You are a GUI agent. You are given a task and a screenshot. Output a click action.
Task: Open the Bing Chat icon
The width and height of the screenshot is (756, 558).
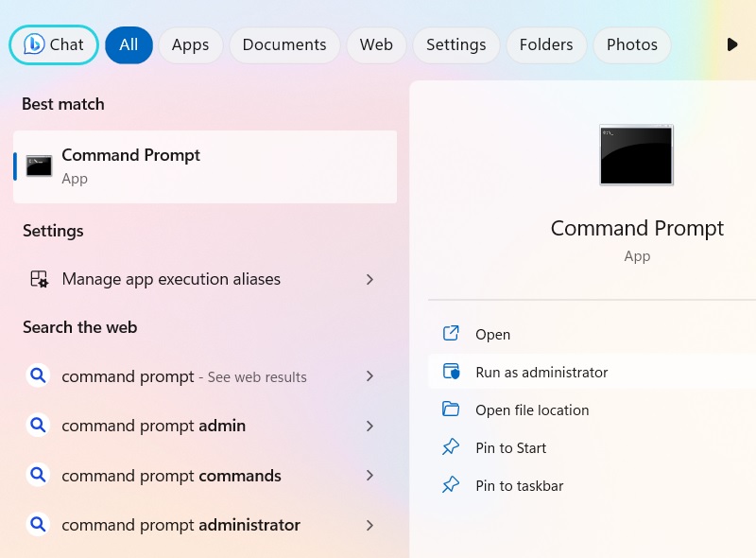coord(33,44)
